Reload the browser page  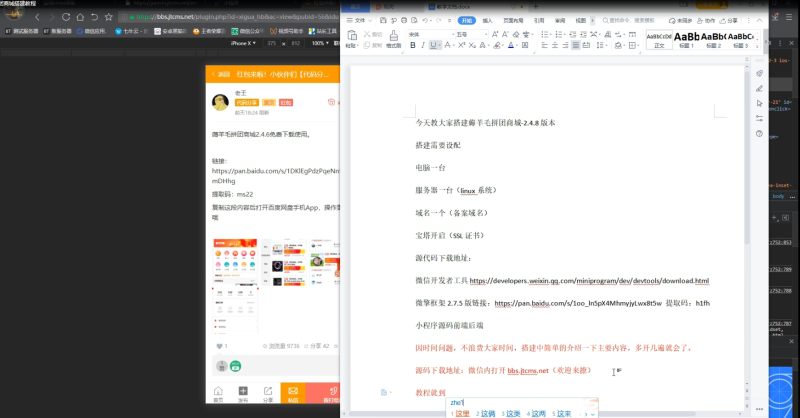tap(66, 17)
